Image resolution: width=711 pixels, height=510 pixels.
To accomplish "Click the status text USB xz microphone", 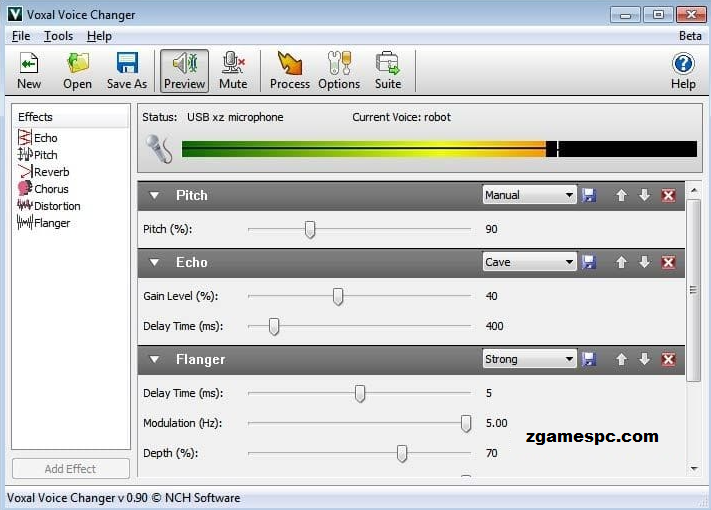I will 235,117.
